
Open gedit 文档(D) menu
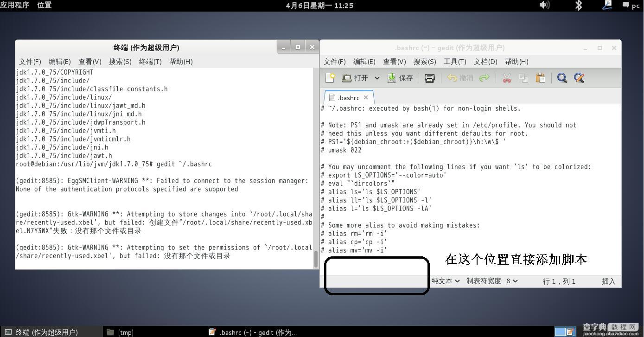(485, 62)
